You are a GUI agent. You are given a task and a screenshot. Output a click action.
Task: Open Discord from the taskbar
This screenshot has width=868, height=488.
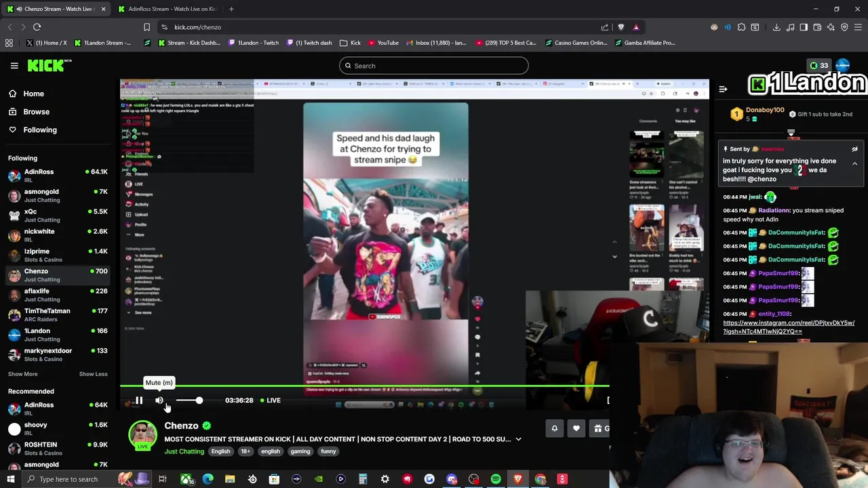(452, 479)
